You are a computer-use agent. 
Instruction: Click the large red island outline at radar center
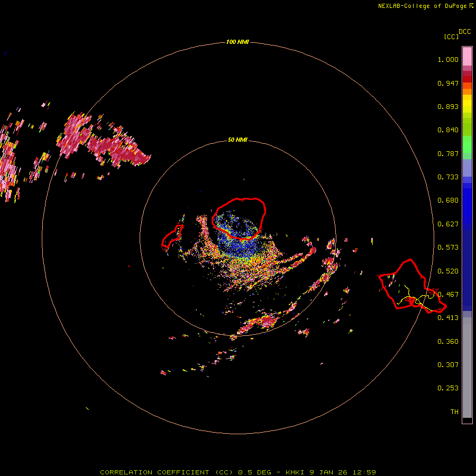point(239,218)
